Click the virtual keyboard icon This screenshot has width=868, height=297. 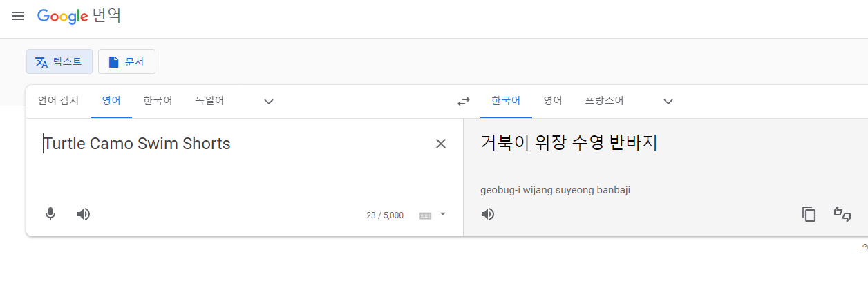(426, 215)
